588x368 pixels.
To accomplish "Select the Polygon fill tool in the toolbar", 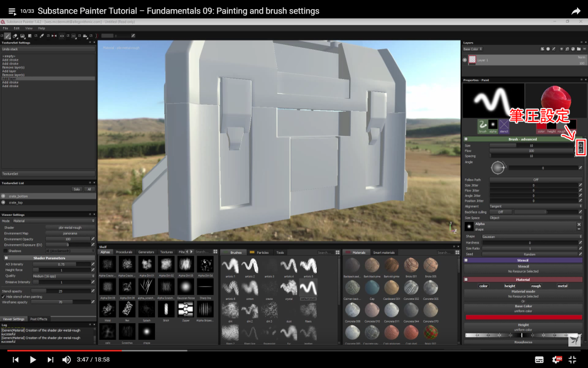I will tap(29, 36).
